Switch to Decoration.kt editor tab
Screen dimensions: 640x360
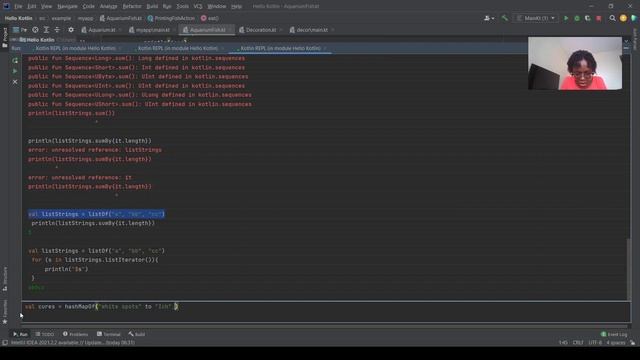coord(260,30)
